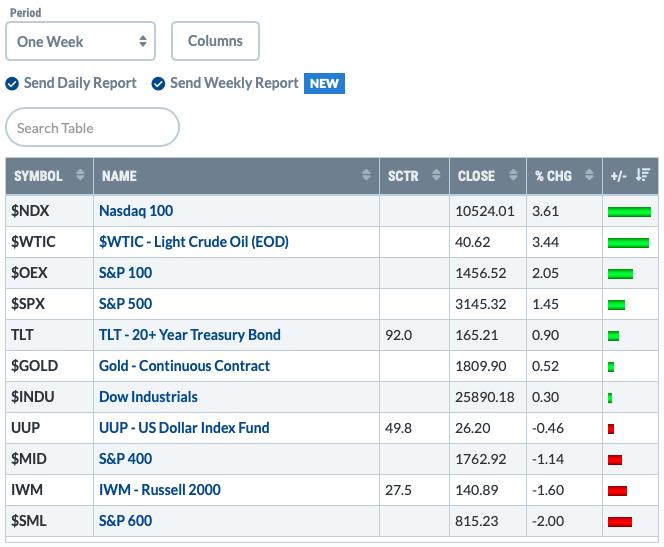The height and width of the screenshot is (547, 664).
Task: Click the percent change value -0.46
Action: click(x=548, y=428)
